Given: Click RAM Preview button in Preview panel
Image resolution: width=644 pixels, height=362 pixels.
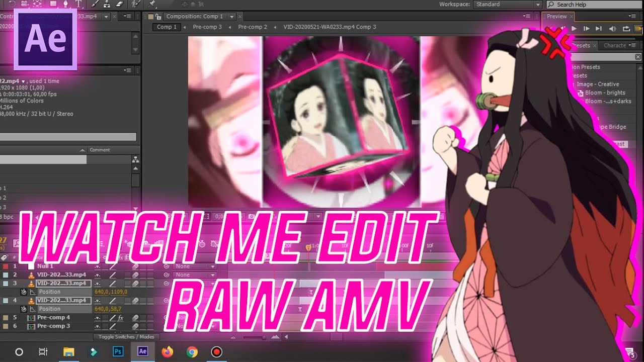Looking at the screenshot, I should pos(639,29).
